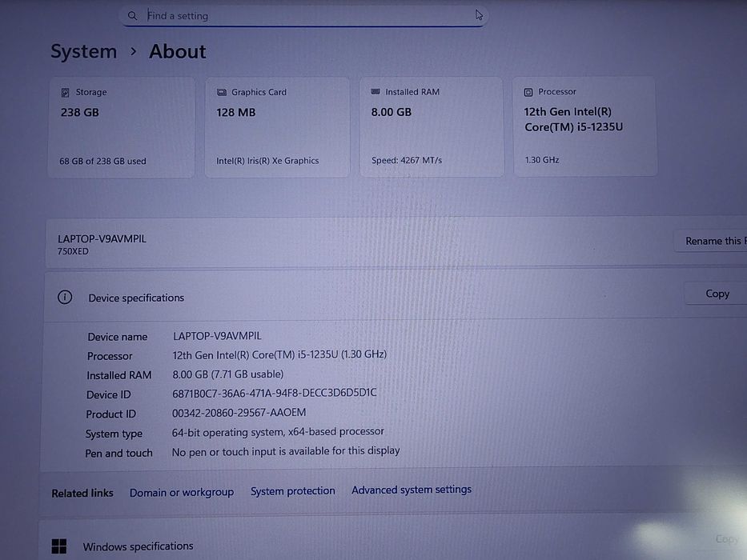Click LAPTOP-V9AVMPIL header name

(x=102, y=238)
